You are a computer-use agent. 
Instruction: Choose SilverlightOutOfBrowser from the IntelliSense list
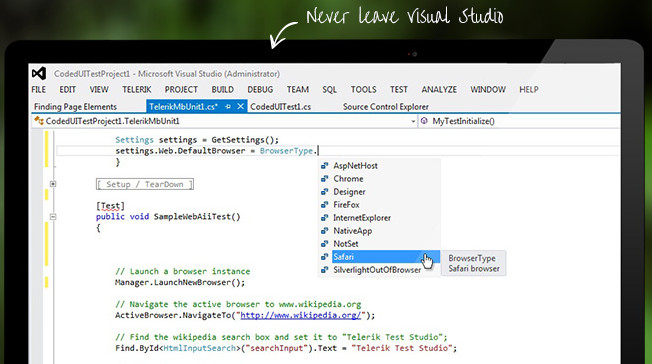(377, 270)
